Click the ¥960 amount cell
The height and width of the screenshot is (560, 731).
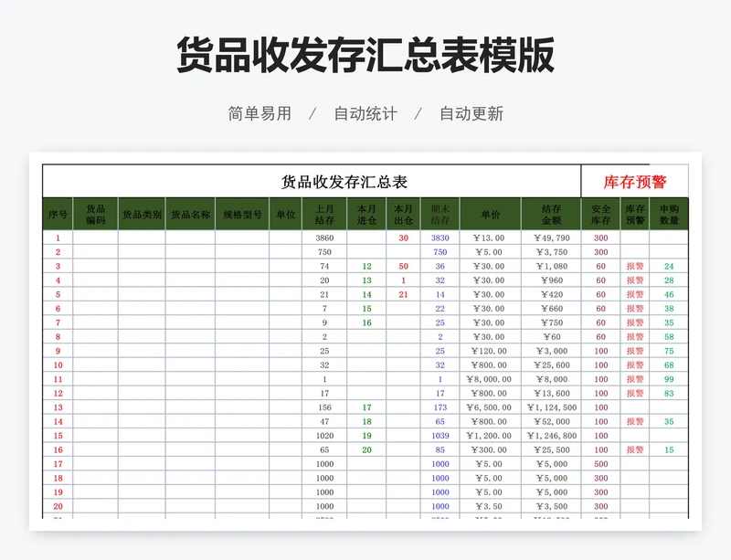[x=551, y=280]
